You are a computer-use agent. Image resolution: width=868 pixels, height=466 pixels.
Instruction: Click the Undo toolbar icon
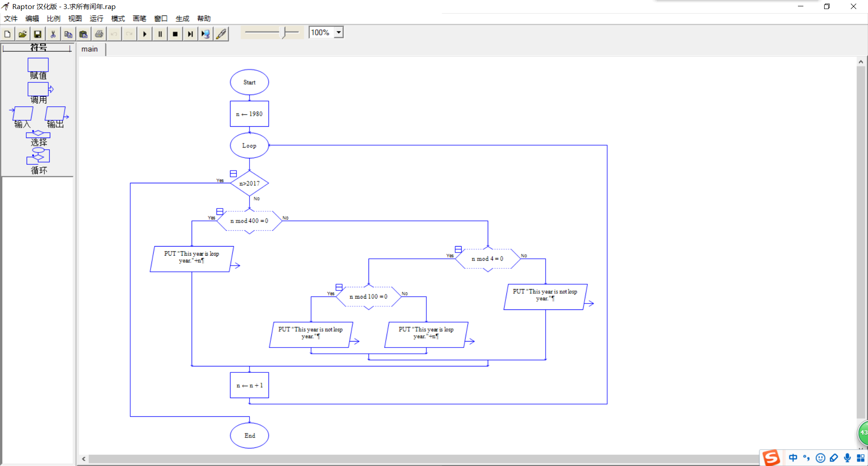114,34
